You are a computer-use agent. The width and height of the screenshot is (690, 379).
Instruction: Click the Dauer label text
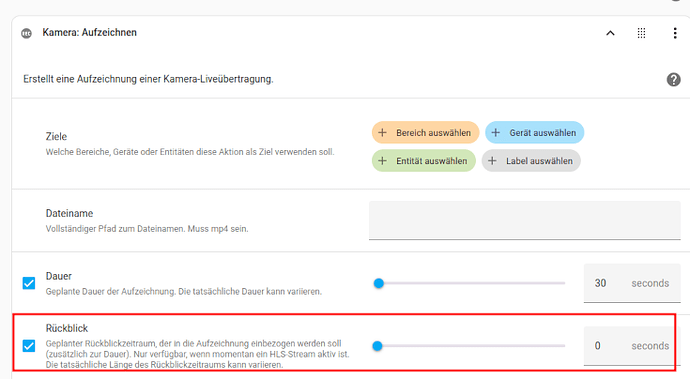(x=59, y=276)
